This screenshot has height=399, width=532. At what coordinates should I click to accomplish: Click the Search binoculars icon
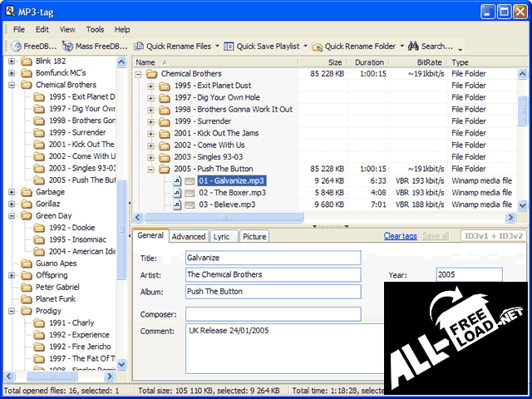(x=413, y=47)
